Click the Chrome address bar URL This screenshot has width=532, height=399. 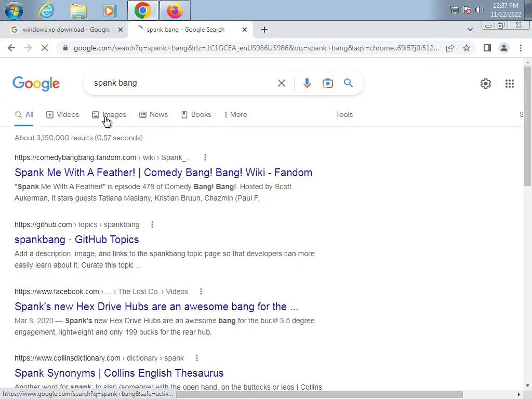(x=256, y=48)
